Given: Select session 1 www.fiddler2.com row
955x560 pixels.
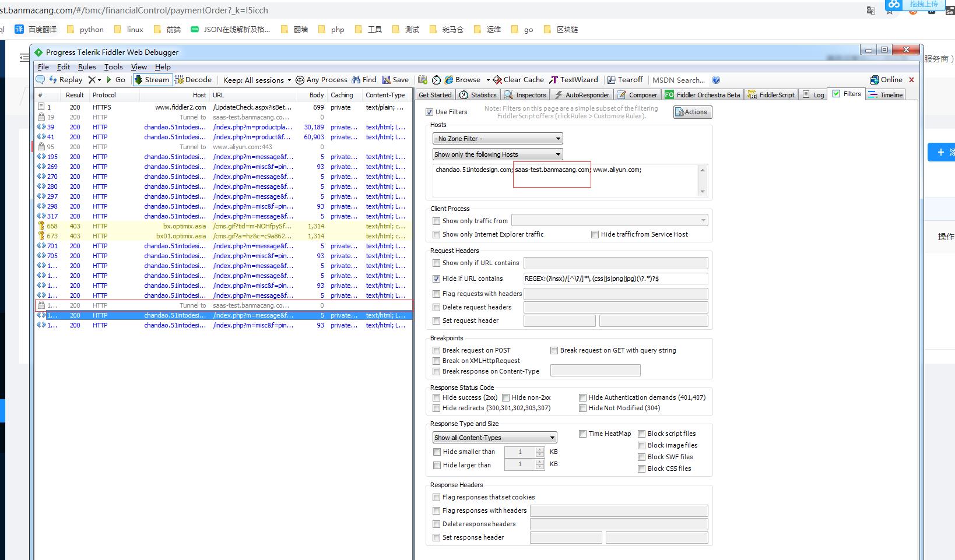Looking at the screenshot, I should point(224,107).
